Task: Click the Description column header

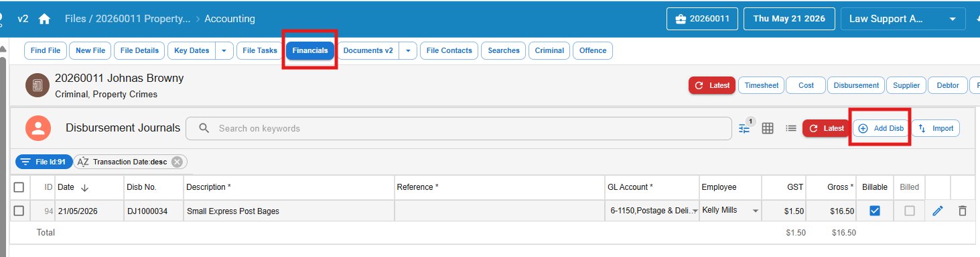Action: 288,187
